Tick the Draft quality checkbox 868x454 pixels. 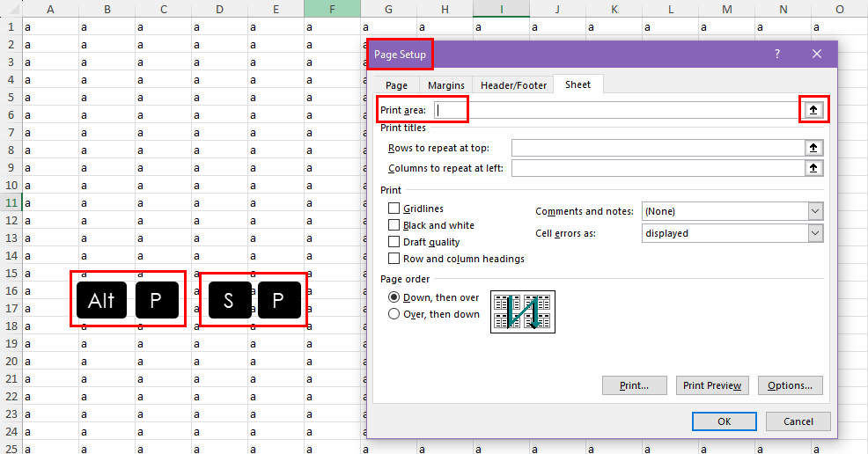pyautogui.click(x=394, y=241)
